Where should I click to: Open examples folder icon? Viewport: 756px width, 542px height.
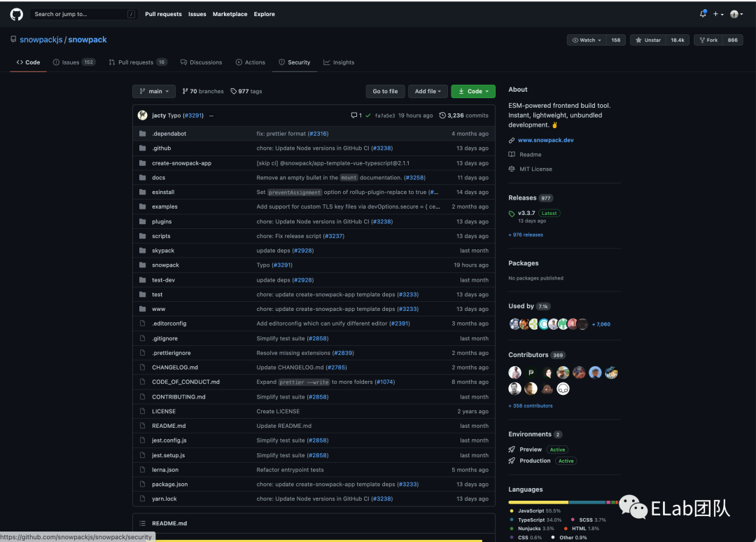pos(142,207)
